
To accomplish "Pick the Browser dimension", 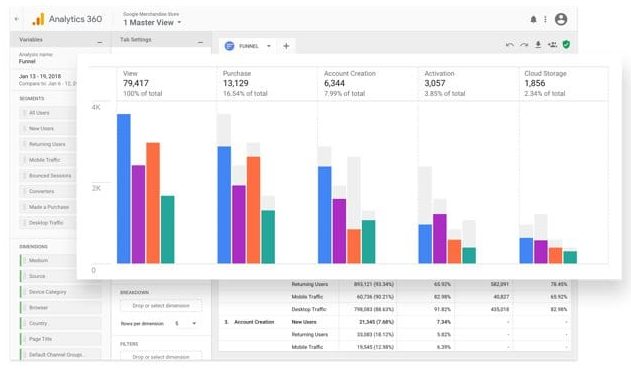I will coord(60,307).
